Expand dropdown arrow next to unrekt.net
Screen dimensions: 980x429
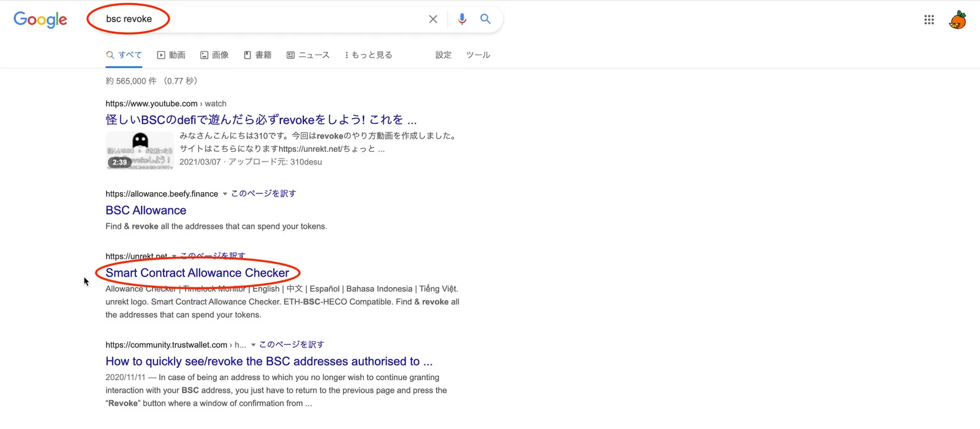[174, 256]
